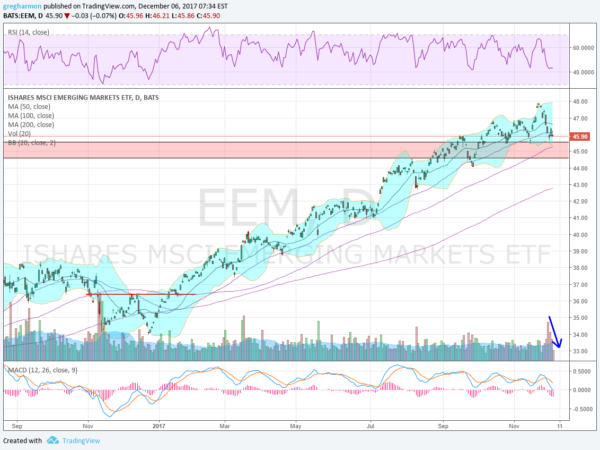Screen dimensions: 600x450
Task: Click the L:45.86 low price value
Action: point(183,16)
